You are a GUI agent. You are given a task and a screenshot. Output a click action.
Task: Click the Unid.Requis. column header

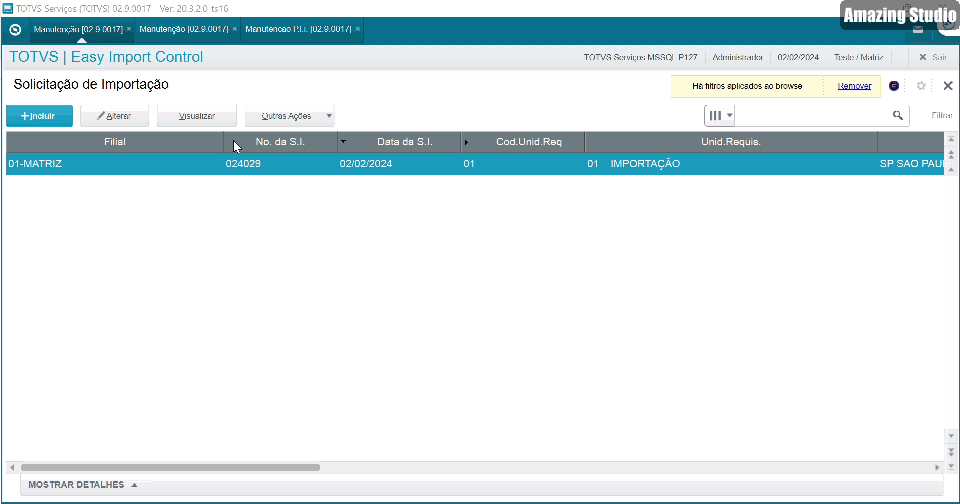point(731,141)
